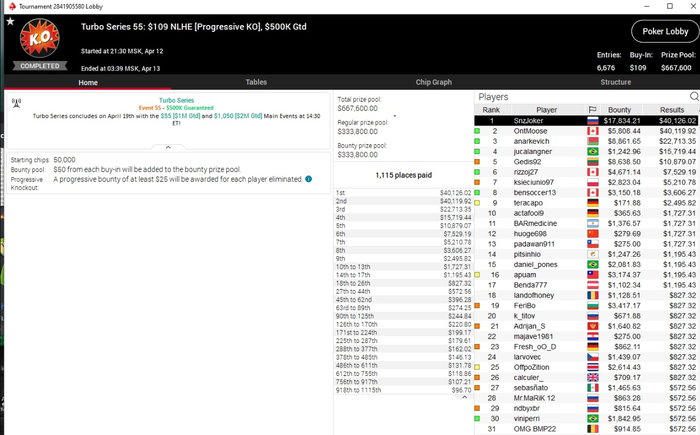The image size is (700, 435).
Task: Sort by Player column header
Action: [546, 110]
